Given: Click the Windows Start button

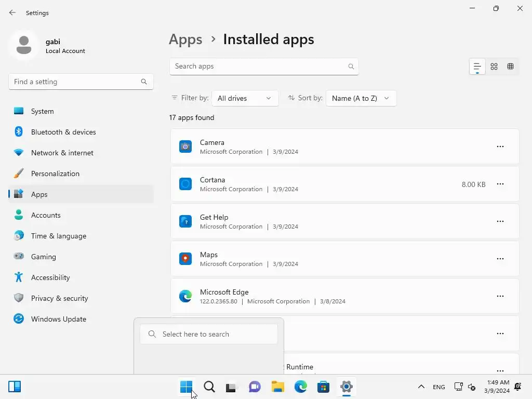Looking at the screenshot, I should click(x=187, y=387).
